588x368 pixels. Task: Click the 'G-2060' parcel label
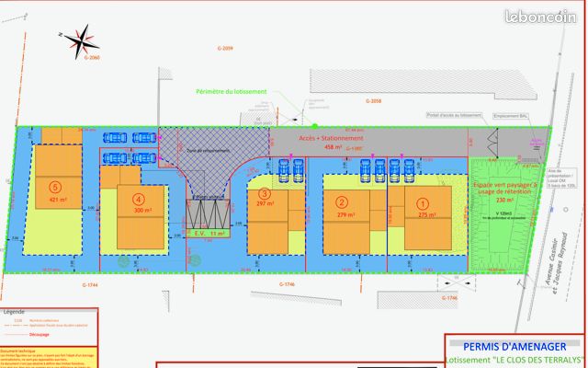click(92, 57)
